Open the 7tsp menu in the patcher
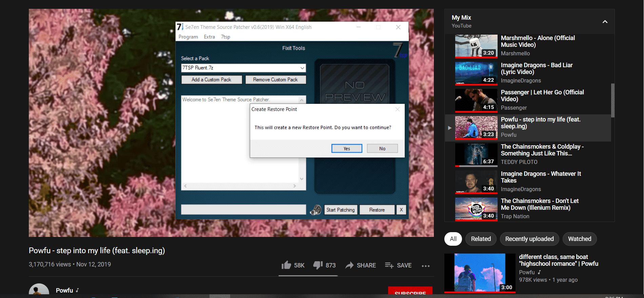The width and height of the screenshot is (644, 298). [225, 37]
